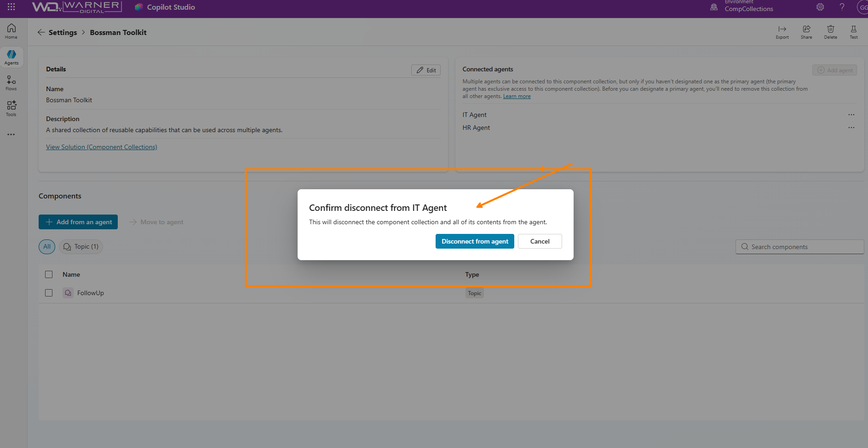The width and height of the screenshot is (868, 448).
Task: Click the CompCollections environment name
Action: [x=749, y=9]
